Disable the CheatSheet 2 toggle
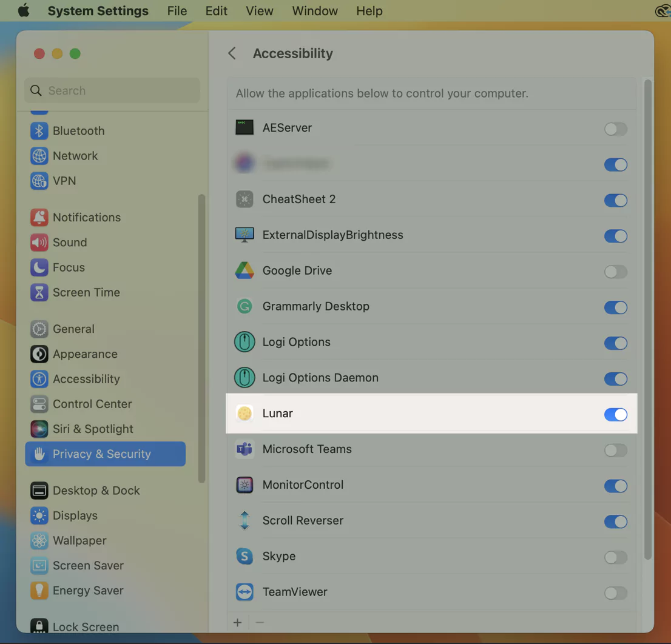The height and width of the screenshot is (644, 671). tap(615, 200)
